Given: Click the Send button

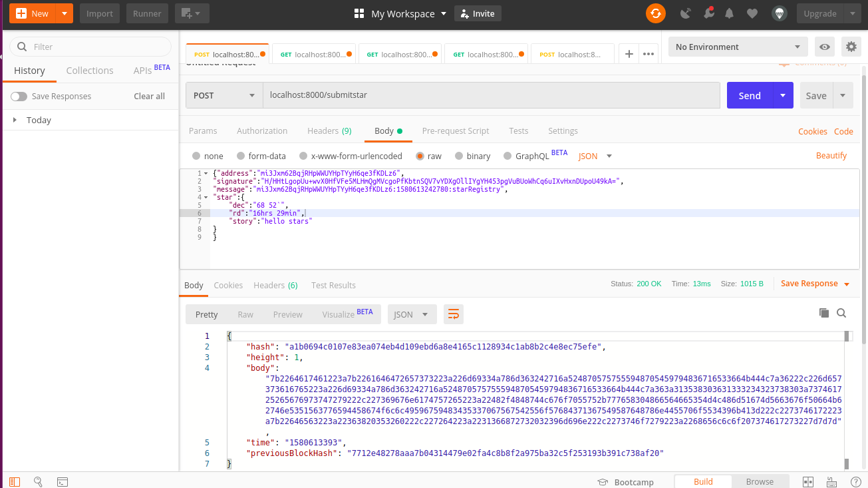Looking at the screenshot, I should (x=750, y=95).
